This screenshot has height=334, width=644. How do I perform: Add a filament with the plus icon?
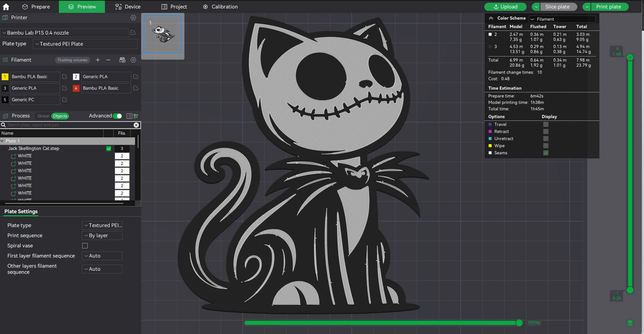coord(97,60)
